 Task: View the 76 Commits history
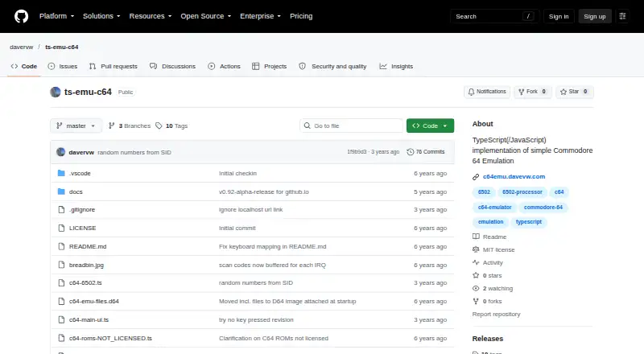(426, 152)
